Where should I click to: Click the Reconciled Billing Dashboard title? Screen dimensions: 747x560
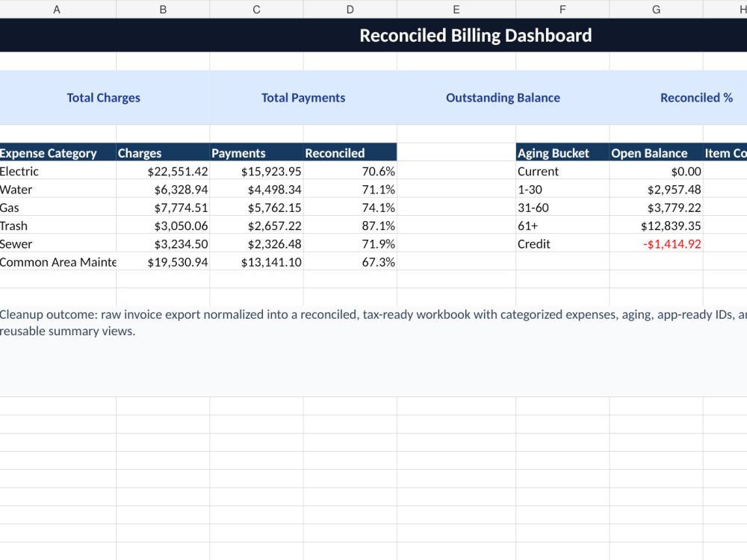475,35
